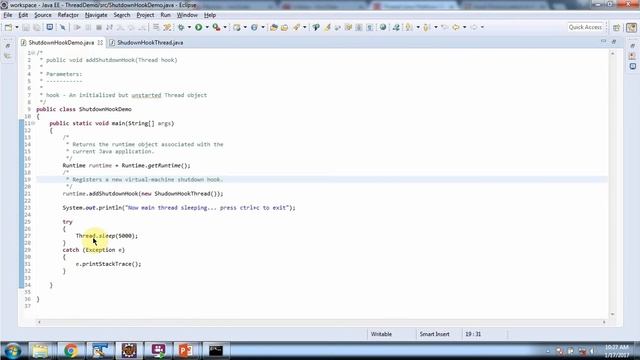Collapse the comment fold at line 1
640x360 pixels.
click(x=33, y=53)
